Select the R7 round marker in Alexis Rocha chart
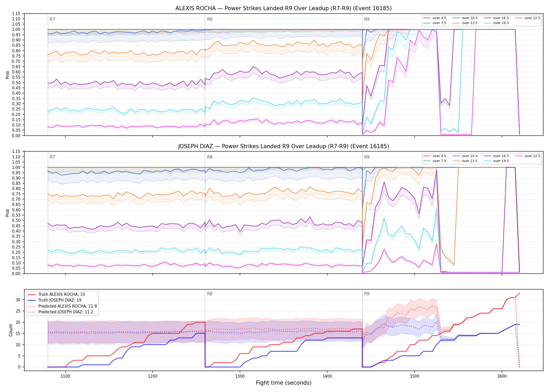 tap(52, 19)
